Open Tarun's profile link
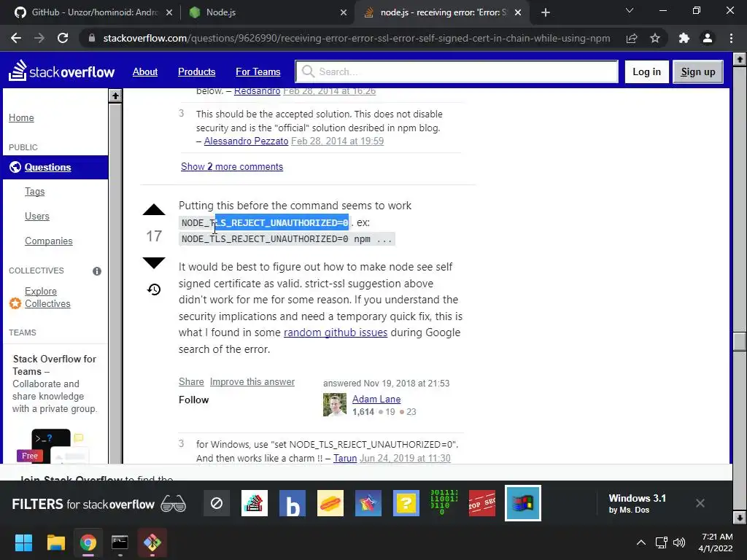Image resolution: width=747 pixels, height=560 pixels. coord(345,458)
